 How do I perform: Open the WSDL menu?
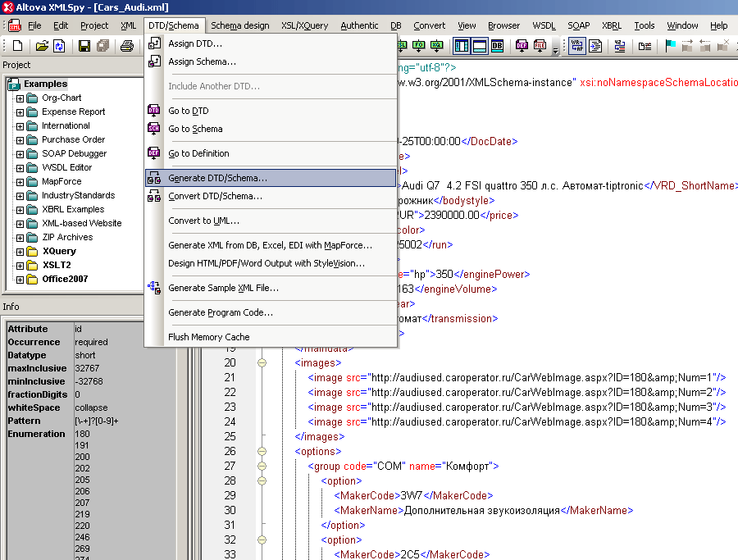point(544,25)
